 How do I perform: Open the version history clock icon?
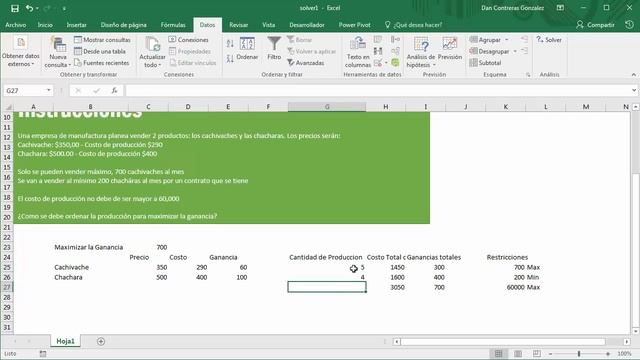[x=629, y=25]
